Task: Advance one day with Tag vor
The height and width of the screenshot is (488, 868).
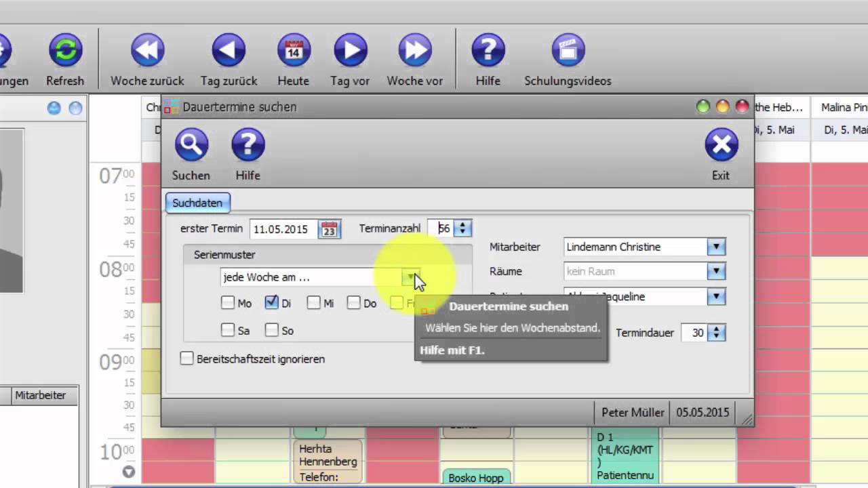Action: (351, 52)
